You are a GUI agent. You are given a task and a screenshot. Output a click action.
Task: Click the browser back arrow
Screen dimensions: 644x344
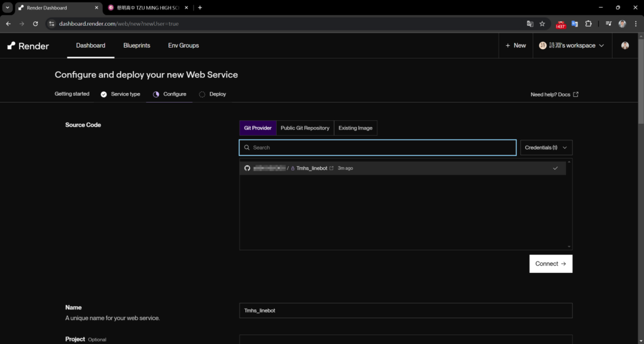[8, 24]
